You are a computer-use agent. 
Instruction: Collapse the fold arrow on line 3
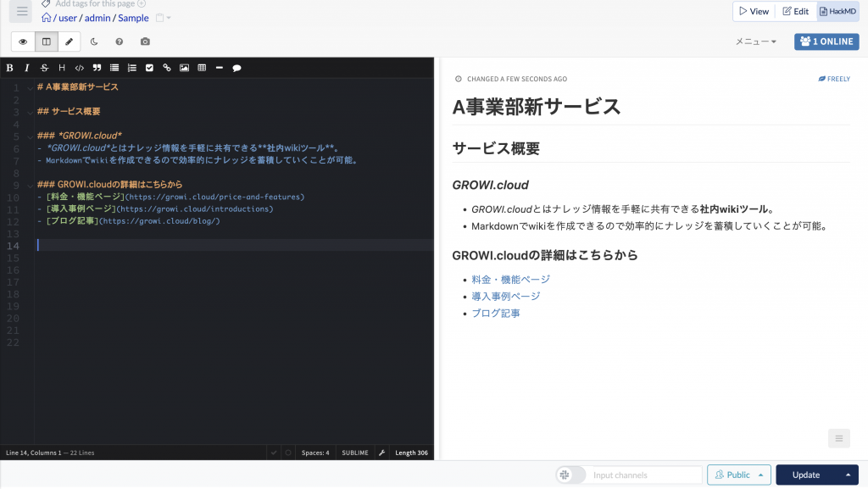click(x=30, y=112)
